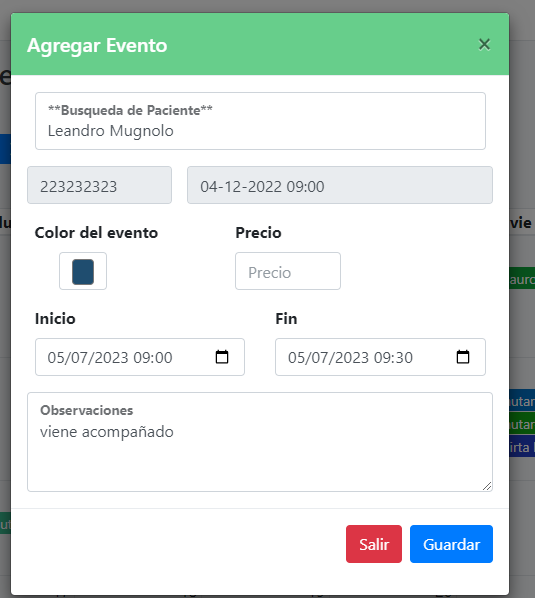
Task: Open the Inicio calendar picker icon
Action: click(x=222, y=357)
